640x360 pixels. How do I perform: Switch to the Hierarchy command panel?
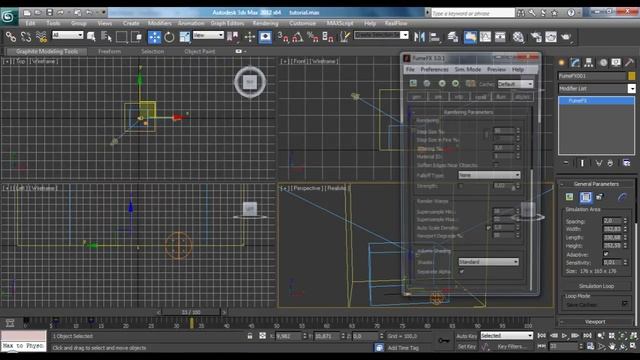click(x=589, y=62)
